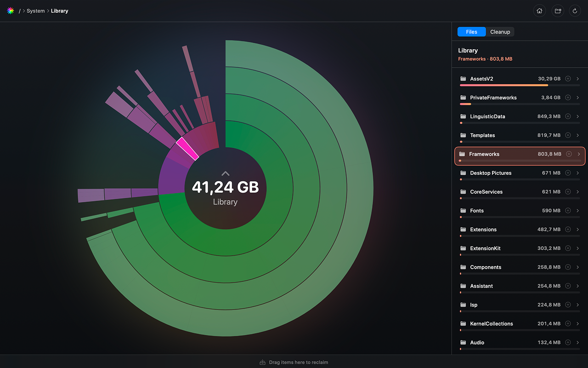588x368 pixels.
Task: Click the 819,7 MB size value
Action: coord(549,135)
